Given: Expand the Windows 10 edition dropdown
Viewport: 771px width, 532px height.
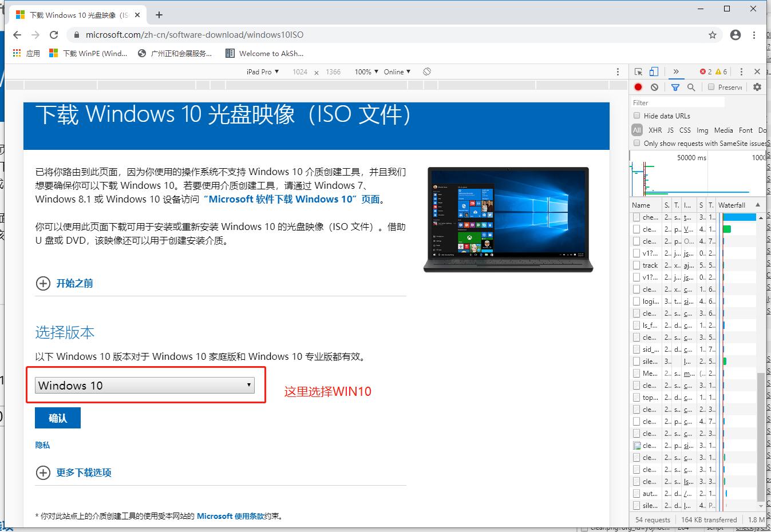Looking at the screenshot, I should tap(143, 385).
